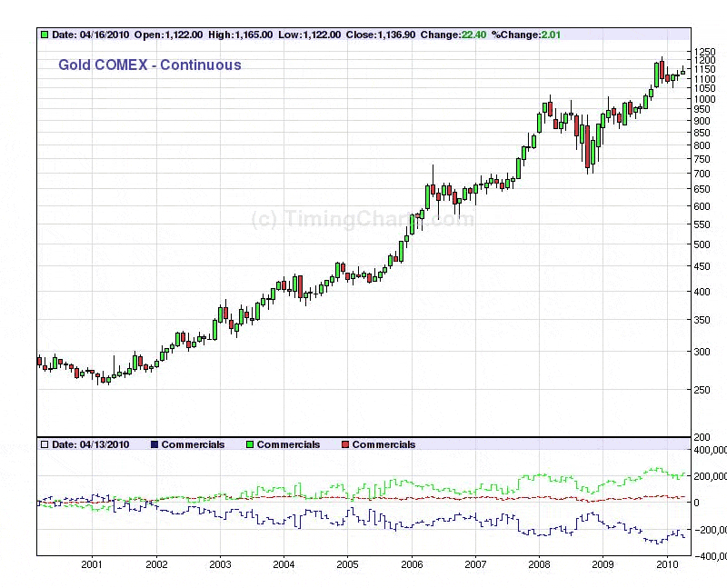Click the white square icon in indicator legend

pos(44,444)
